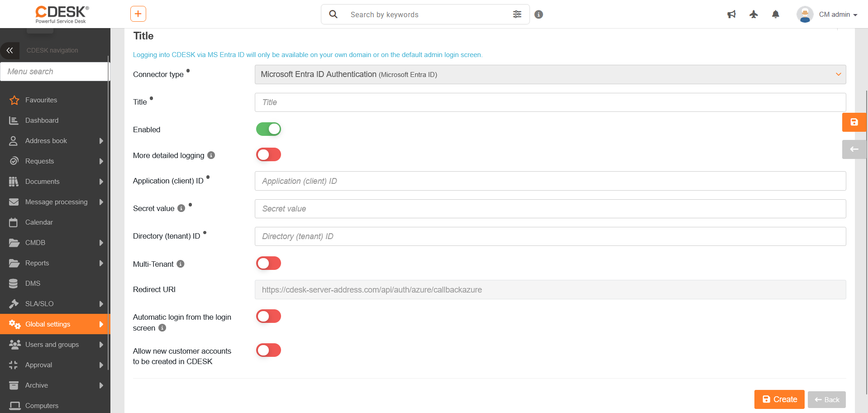Show info for Secret value
Viewport: 868px width, 413px height.
(181, 208)
